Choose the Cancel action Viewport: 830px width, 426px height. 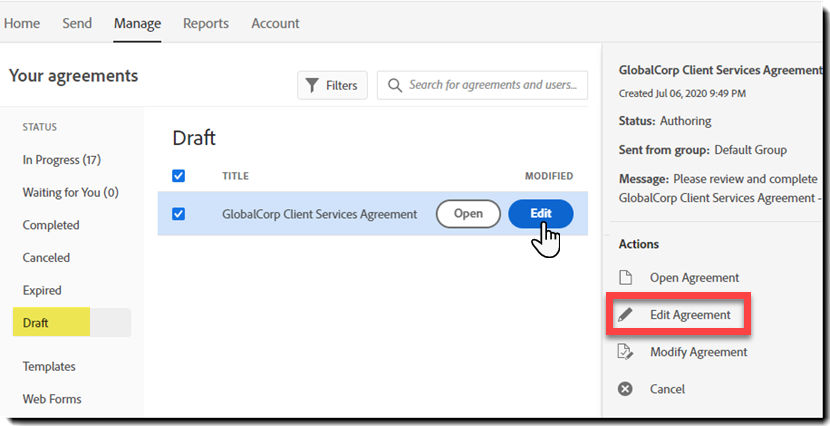coord(667,389)
